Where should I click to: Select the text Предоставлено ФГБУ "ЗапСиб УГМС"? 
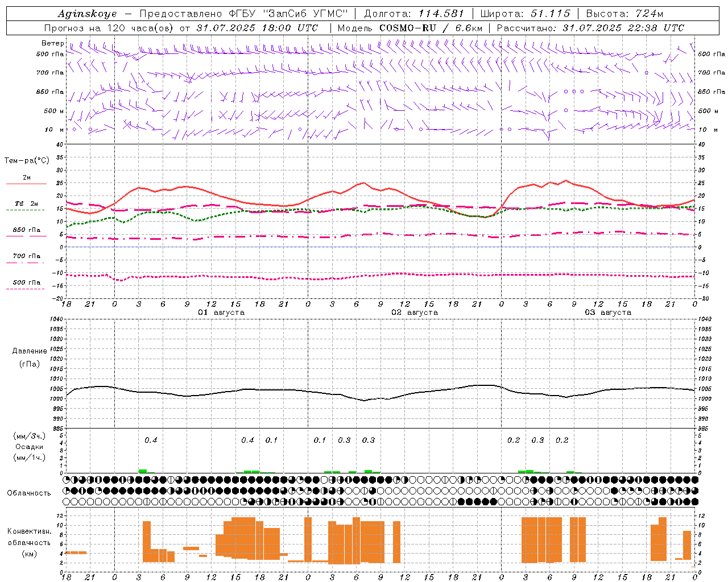pyautogui.click(x=243, y=14)
